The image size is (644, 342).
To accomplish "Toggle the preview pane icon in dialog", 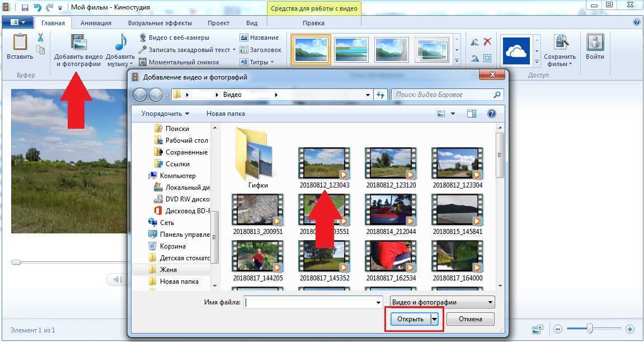I will click(472, 114).
